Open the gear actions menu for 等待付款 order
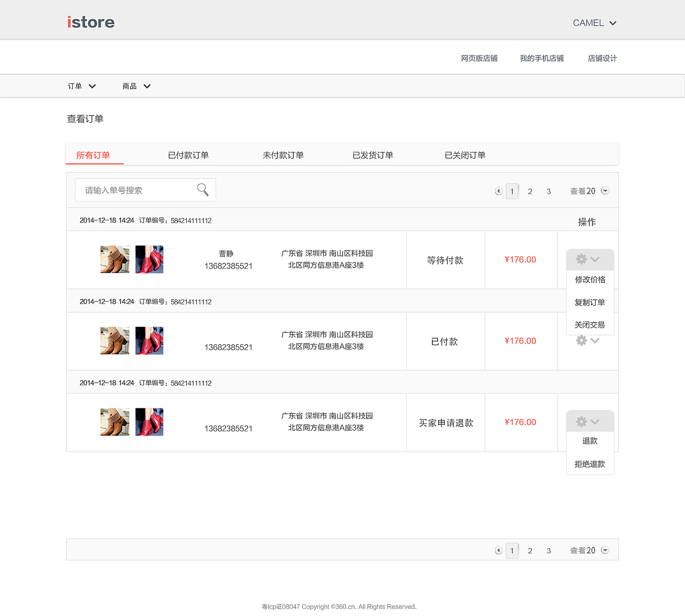The height and width of the screenshot is (616, 685). click(x=589, y=259)
